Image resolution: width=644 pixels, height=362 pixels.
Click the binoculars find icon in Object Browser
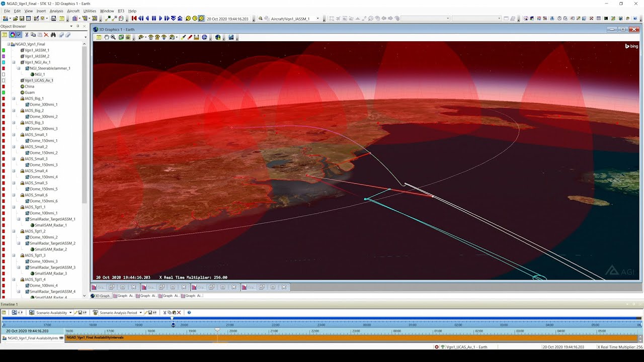coord(53,35)
